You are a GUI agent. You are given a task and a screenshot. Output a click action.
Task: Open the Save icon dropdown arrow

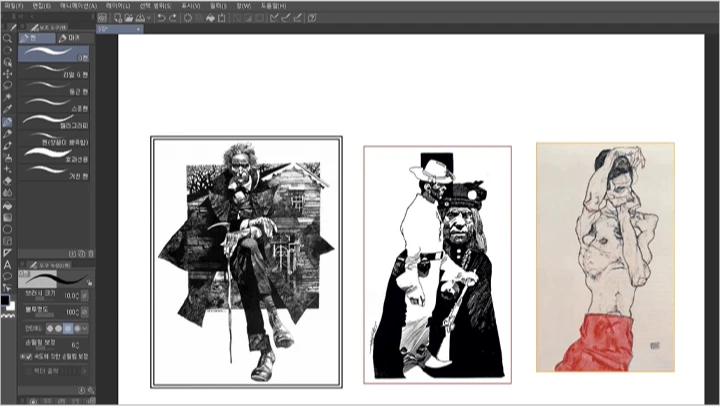[148, 18]
